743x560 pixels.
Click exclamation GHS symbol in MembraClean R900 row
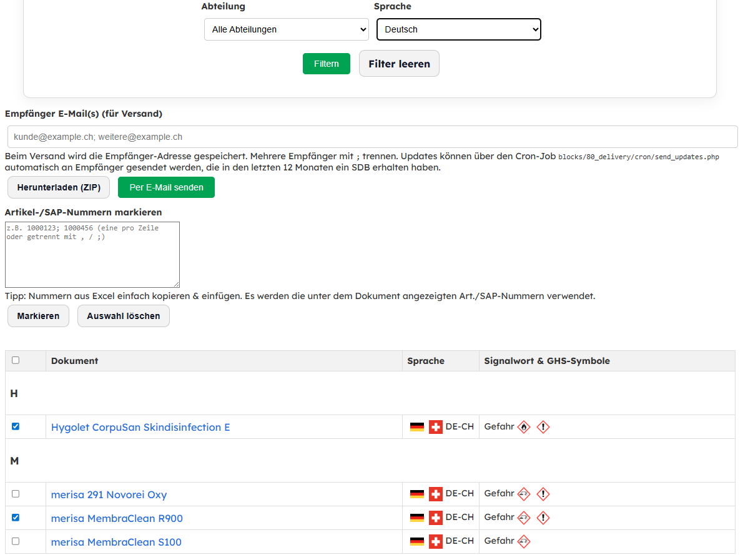click(x=543, y=518)
